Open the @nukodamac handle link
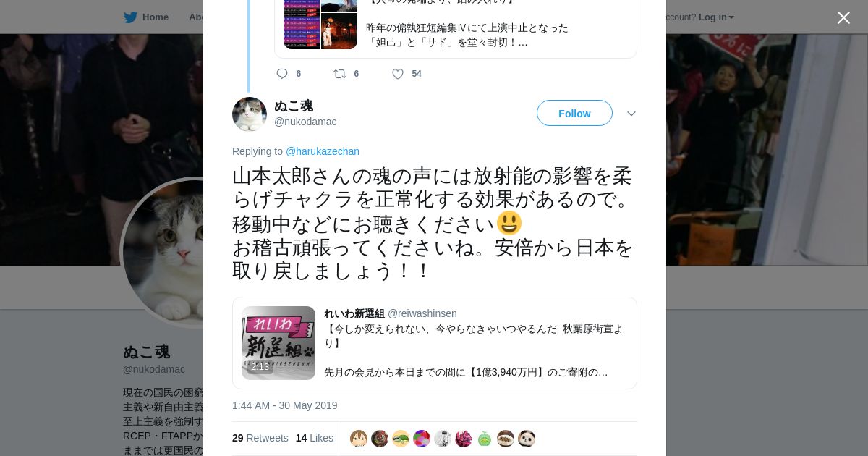This screenshot has height=456, width=868. click(305, 122)
